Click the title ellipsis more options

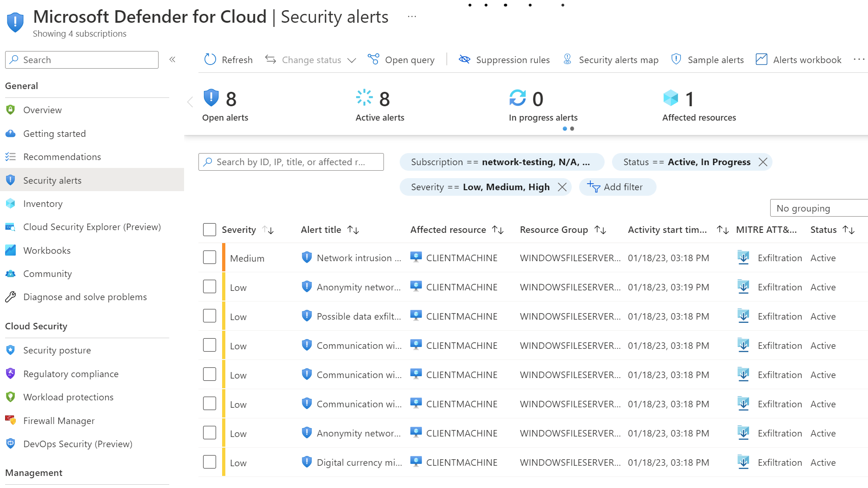[412, 17]
